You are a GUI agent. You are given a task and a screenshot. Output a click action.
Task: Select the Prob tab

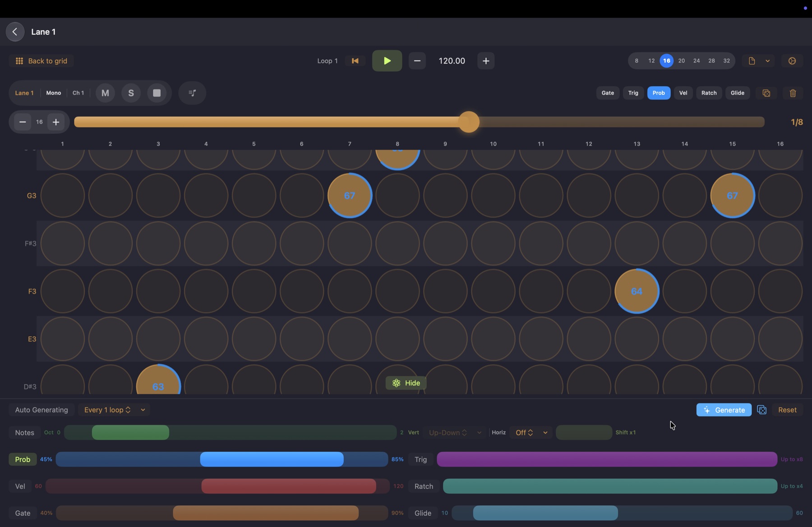(x=659, y=93)
